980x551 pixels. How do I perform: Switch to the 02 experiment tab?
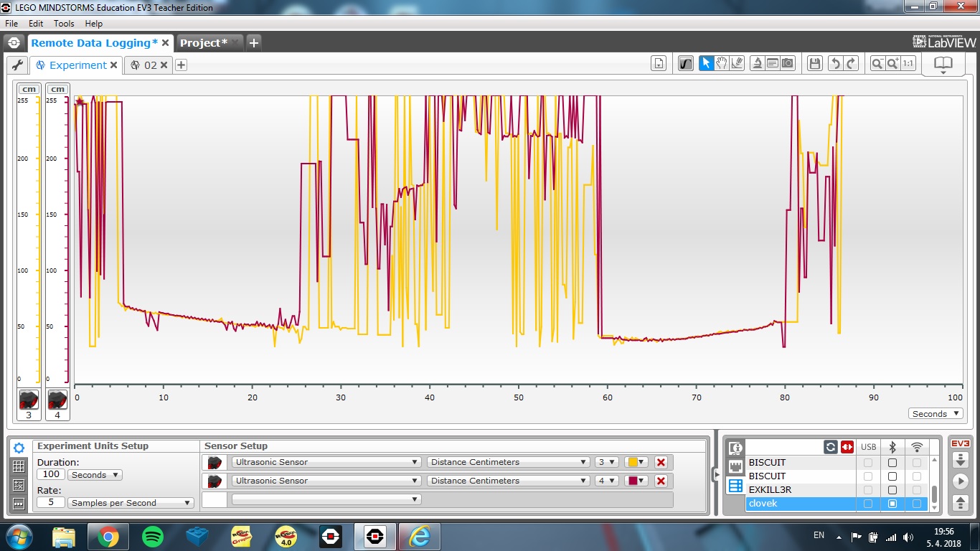[x=149, y=65]
